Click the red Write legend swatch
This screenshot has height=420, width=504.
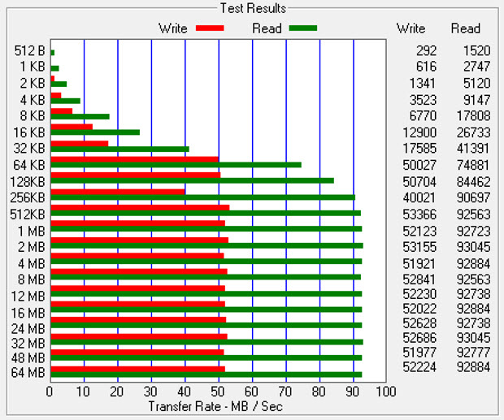tap(210, 28)
